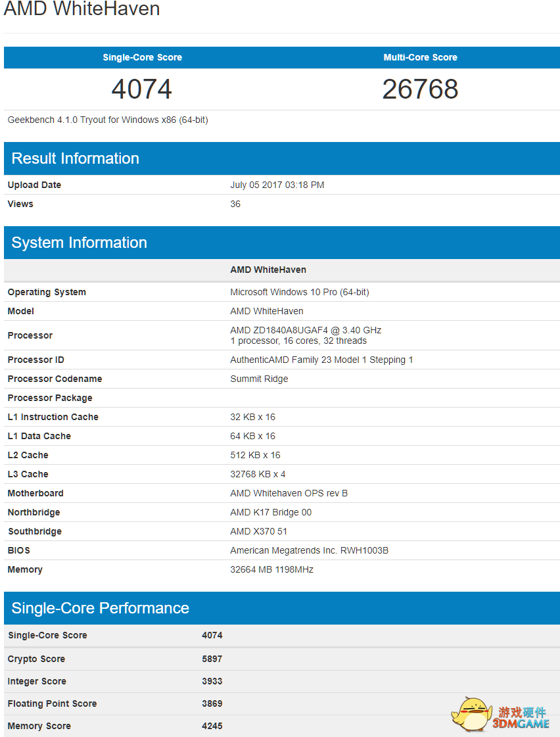Click the Crypto Score label

(36, 659)
